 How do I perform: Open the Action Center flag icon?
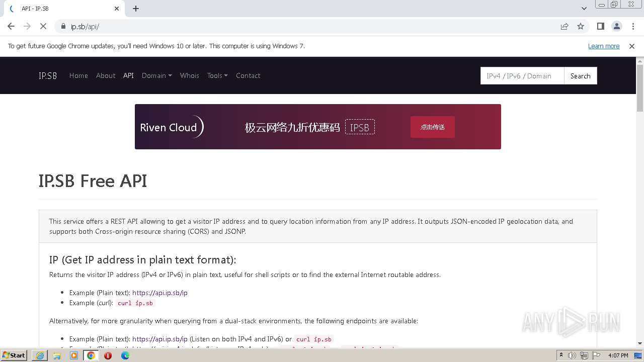pyautogui.click(x=596, y=355)
